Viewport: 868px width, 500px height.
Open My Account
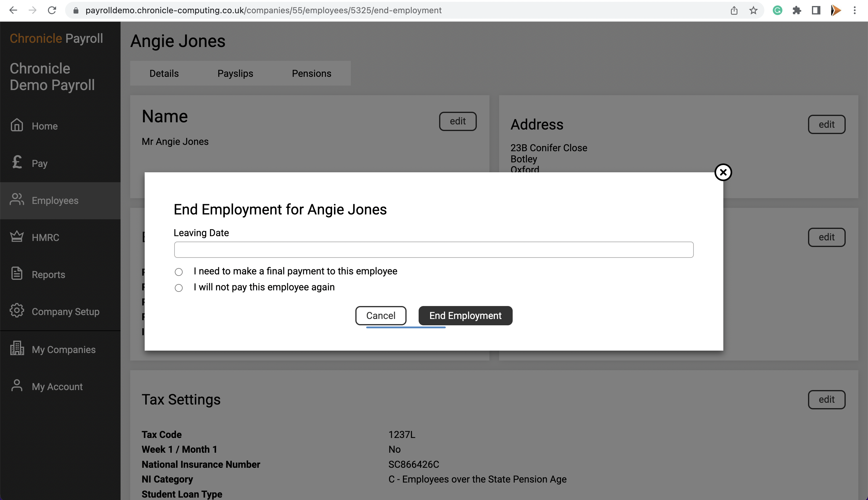click(x=57, y=386)
